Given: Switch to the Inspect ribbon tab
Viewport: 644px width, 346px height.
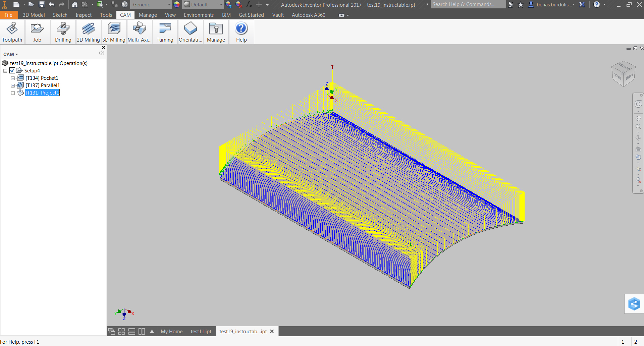Looking at the screenshot, I should 83,15.
